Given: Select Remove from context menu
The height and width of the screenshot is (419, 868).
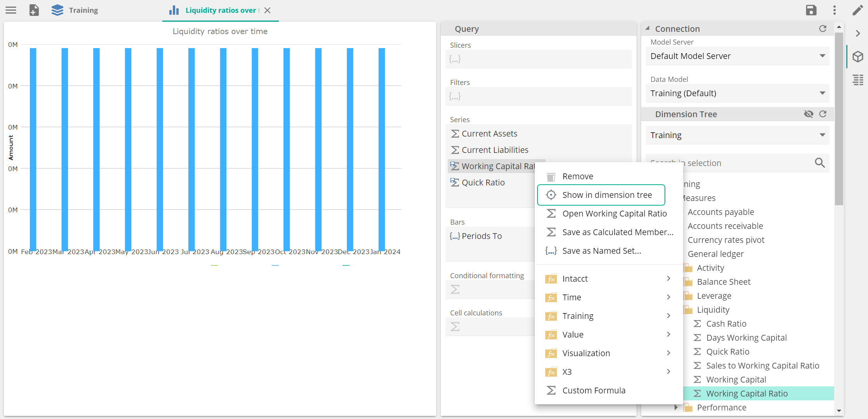Looking at the screenshot, I should pyautogui.click(x=578, y=176).
